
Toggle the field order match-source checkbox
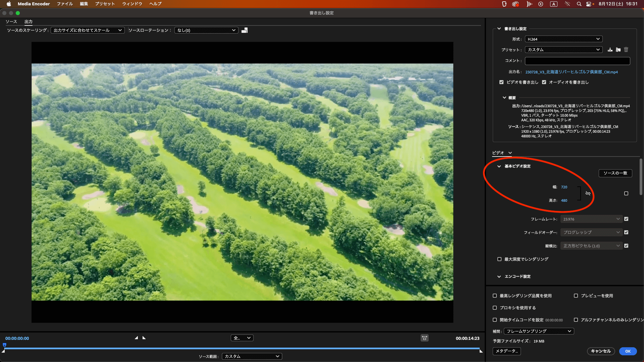(626, 232)
